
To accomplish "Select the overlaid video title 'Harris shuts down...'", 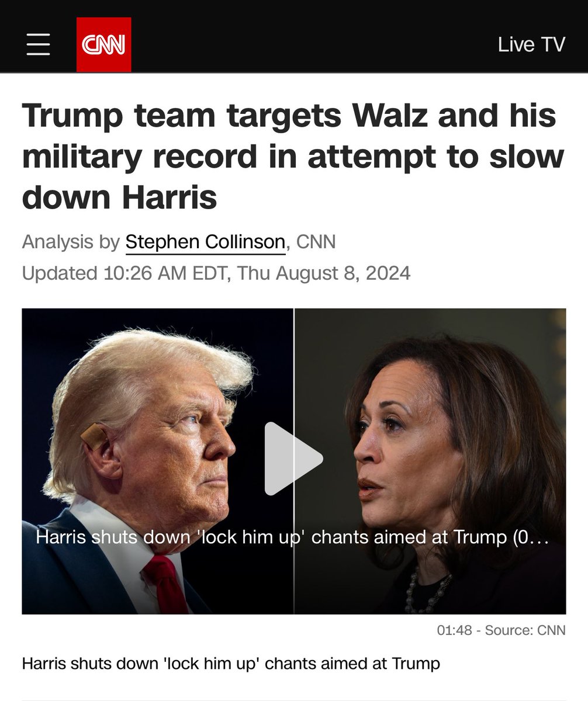I will click(292, 537).
